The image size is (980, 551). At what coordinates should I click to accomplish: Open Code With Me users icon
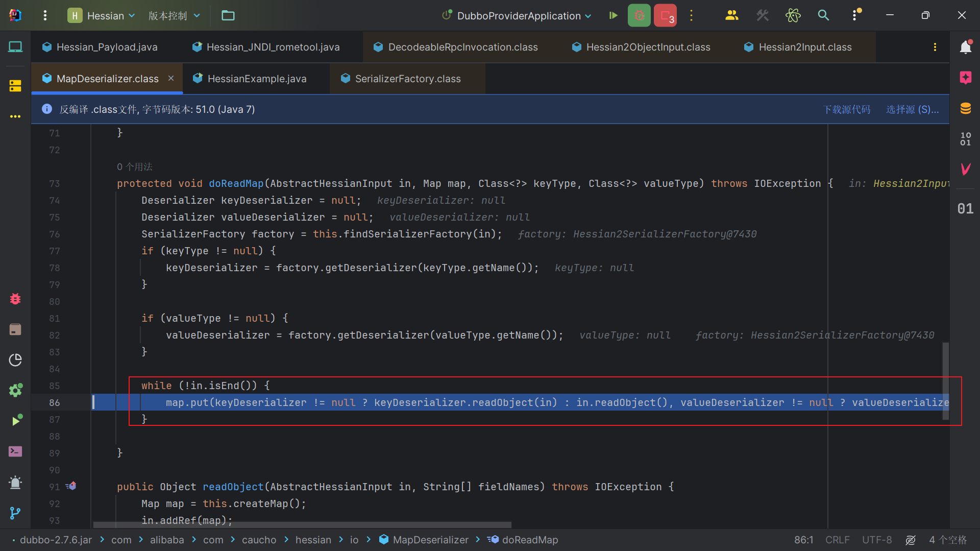point(732,15)
